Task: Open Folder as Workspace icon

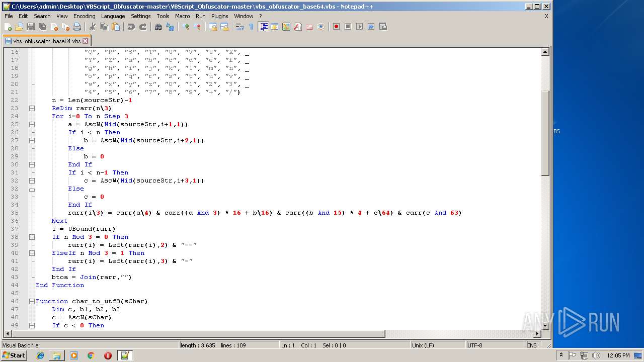Action: click(309, 27)
